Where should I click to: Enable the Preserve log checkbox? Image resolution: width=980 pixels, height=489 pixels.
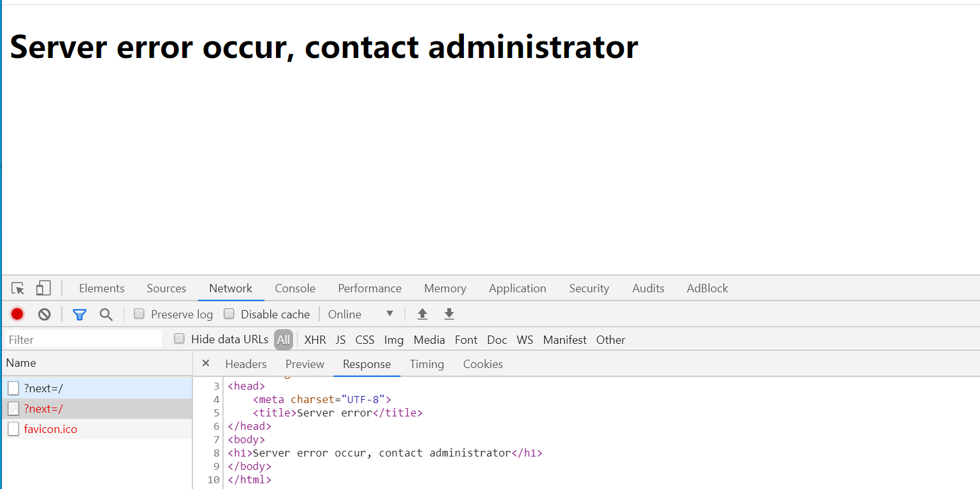pyautogui.click(x=139, y=314)
